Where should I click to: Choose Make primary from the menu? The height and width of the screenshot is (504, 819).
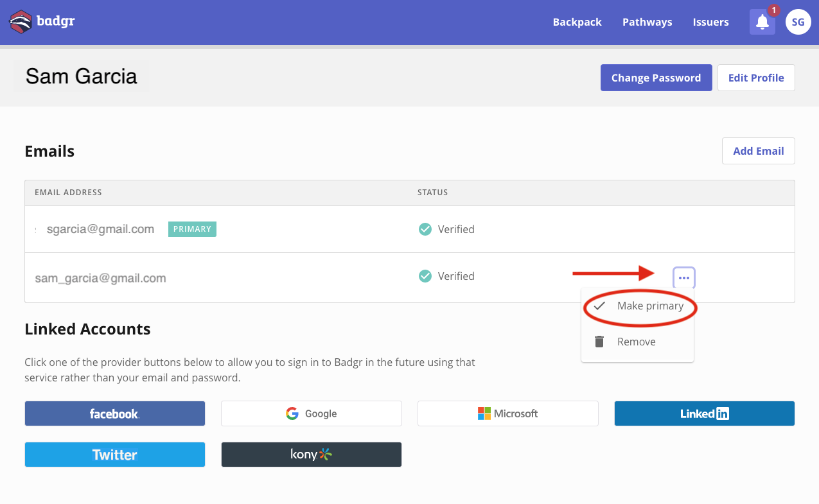tap(638, 306)
